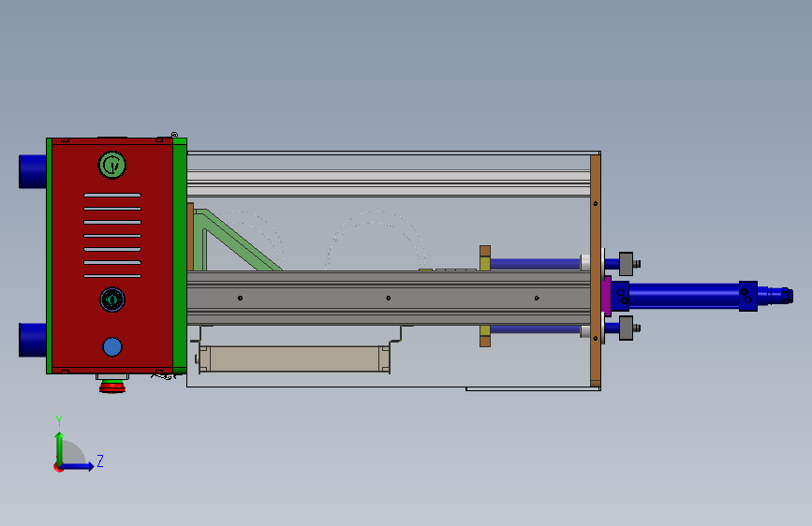812x526 pixels.
Task: Pick the green diagonal support bracket
Action: point(236,241)
